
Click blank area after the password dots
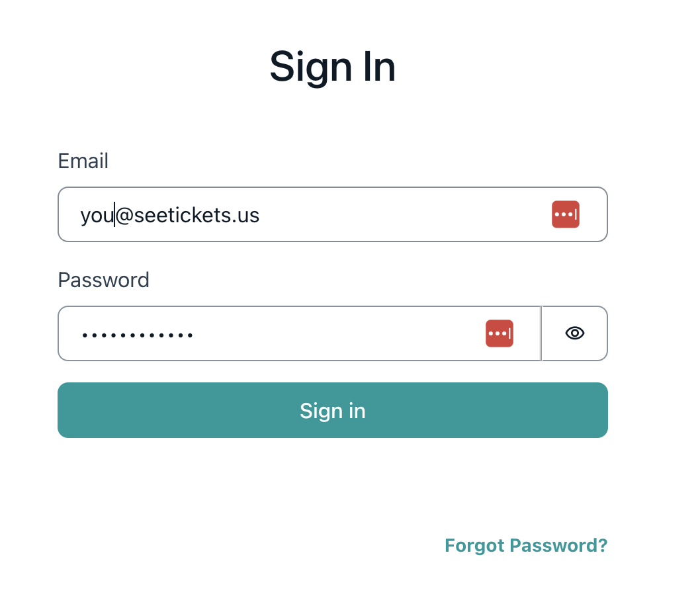click(x=339, y=333)
